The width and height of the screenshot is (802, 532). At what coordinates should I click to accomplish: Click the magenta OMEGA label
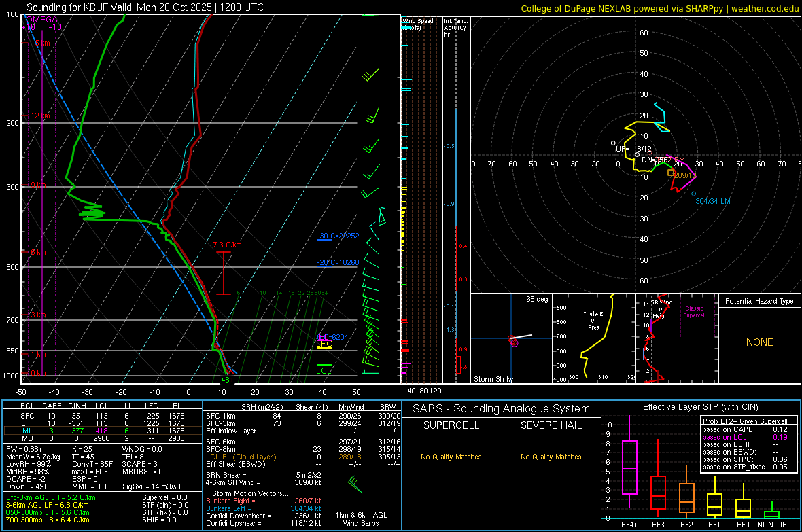click(42, 20)
